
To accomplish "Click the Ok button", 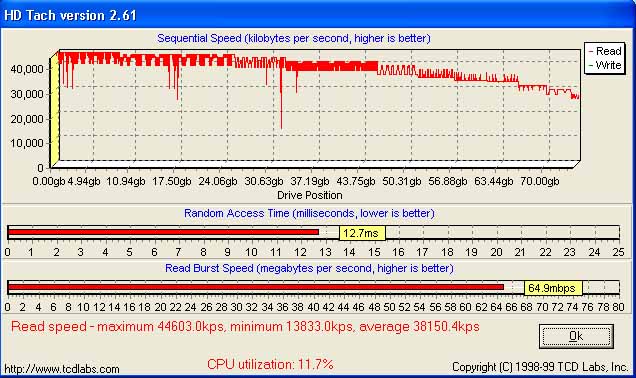I will click(x=576, y=336).
